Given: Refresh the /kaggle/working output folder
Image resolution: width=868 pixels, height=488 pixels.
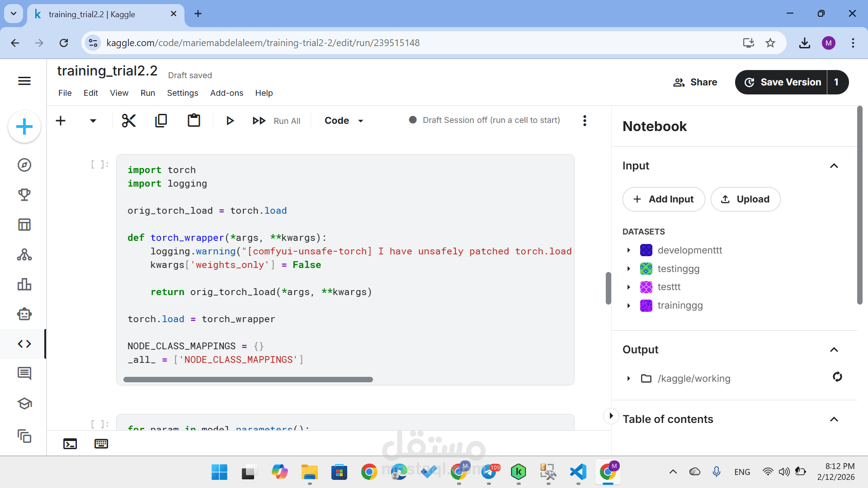Looking at the screenshot, I should tap(837, 377).
